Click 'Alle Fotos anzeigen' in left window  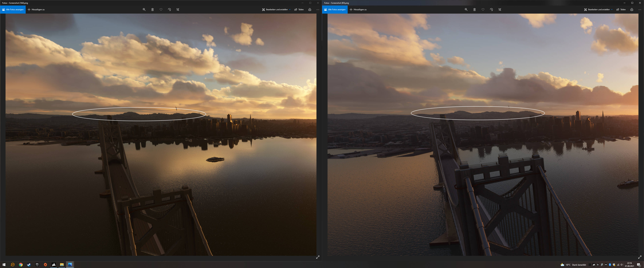(13, 10)
